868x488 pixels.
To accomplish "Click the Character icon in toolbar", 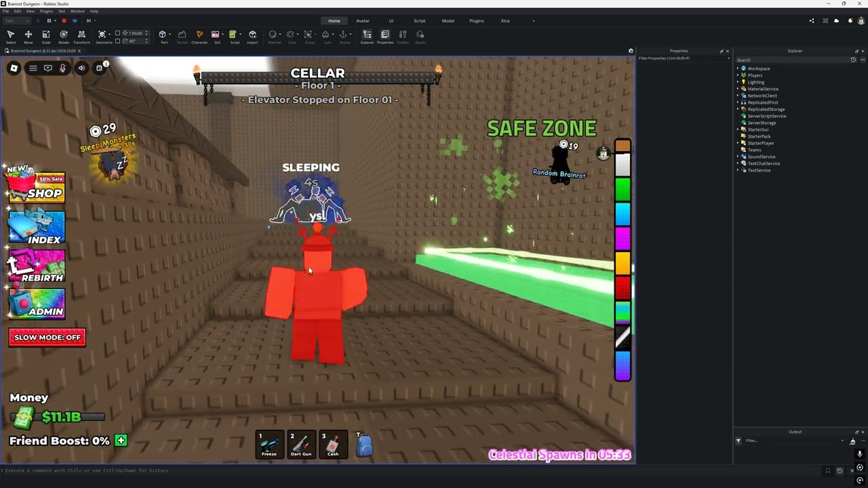I will pos(199,37).
